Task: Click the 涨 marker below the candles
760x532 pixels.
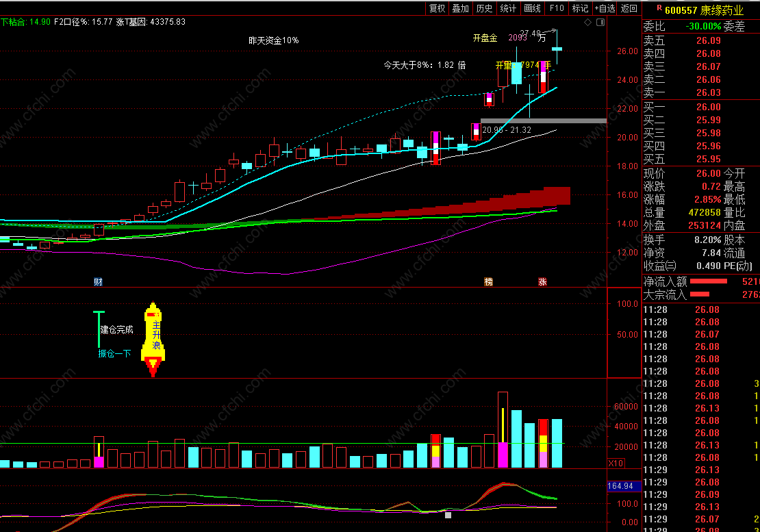Action: click(x=542, y=282)
